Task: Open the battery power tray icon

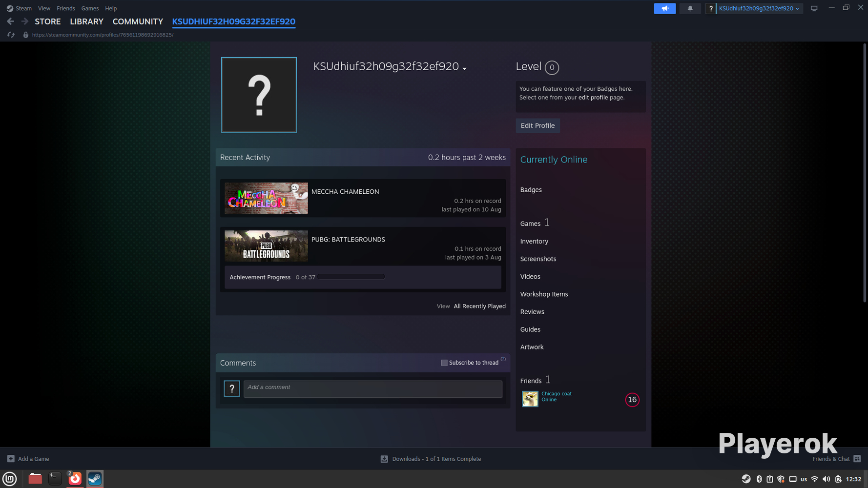Action: pyautogui.click(x=838, y=479)
